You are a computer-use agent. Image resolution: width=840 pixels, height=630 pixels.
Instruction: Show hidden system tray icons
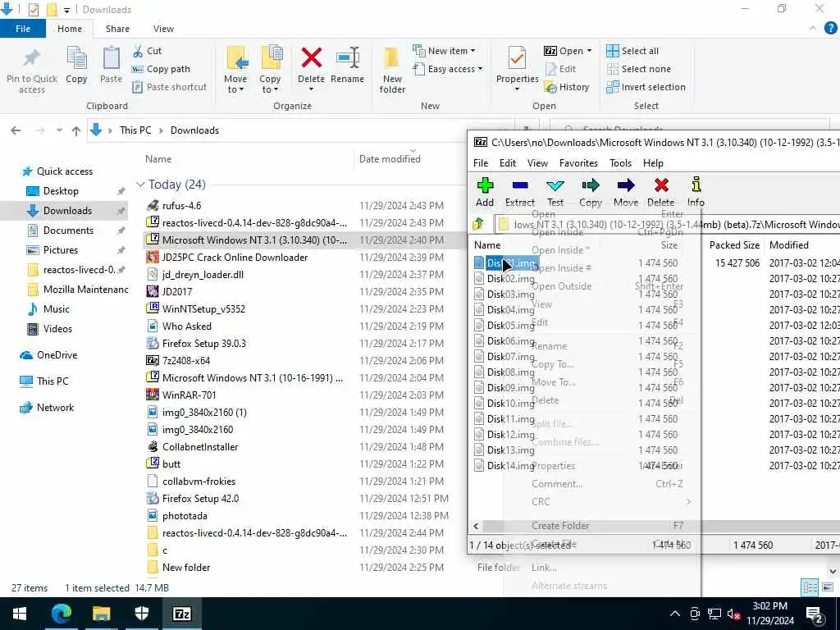(x=675, y=614)
